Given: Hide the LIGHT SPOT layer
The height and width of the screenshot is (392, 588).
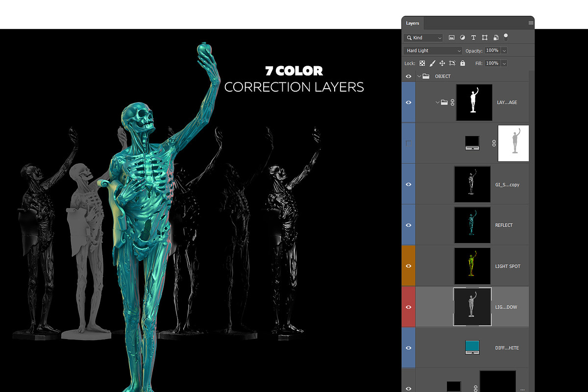Looking at the screenshot, I should pos(409,266).
